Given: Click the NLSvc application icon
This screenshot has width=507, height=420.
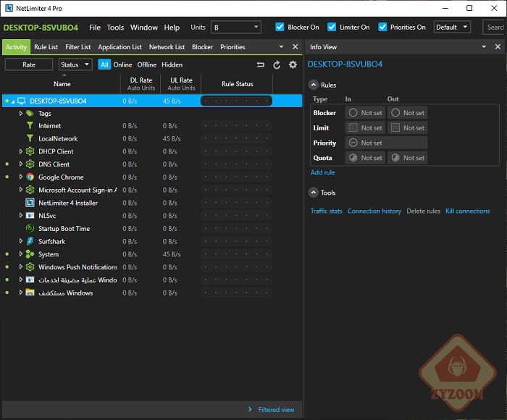Looking at the screenshot, I should pos(30,216).
